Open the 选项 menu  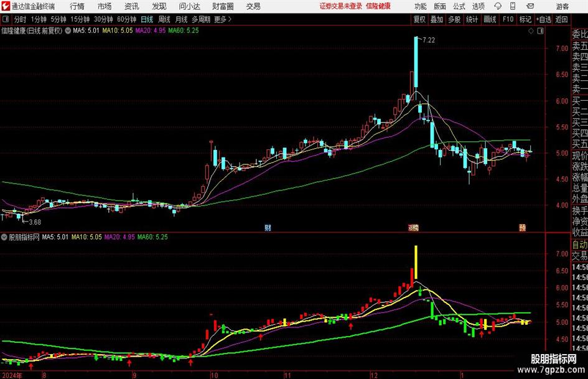478,6
